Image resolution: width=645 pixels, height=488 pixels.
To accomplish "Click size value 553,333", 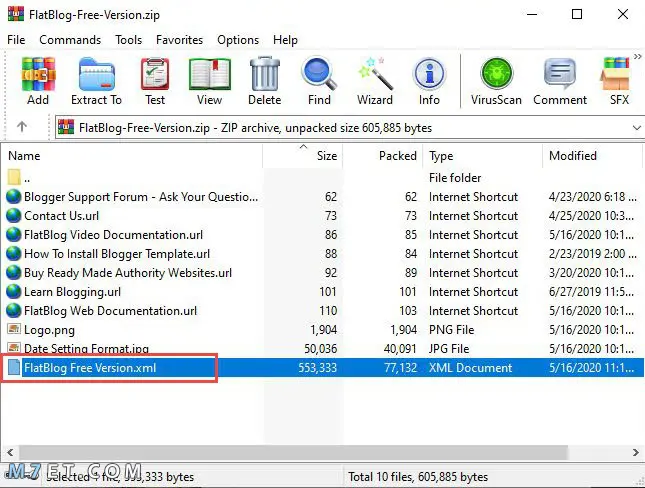I will click(x=318, y=367).
